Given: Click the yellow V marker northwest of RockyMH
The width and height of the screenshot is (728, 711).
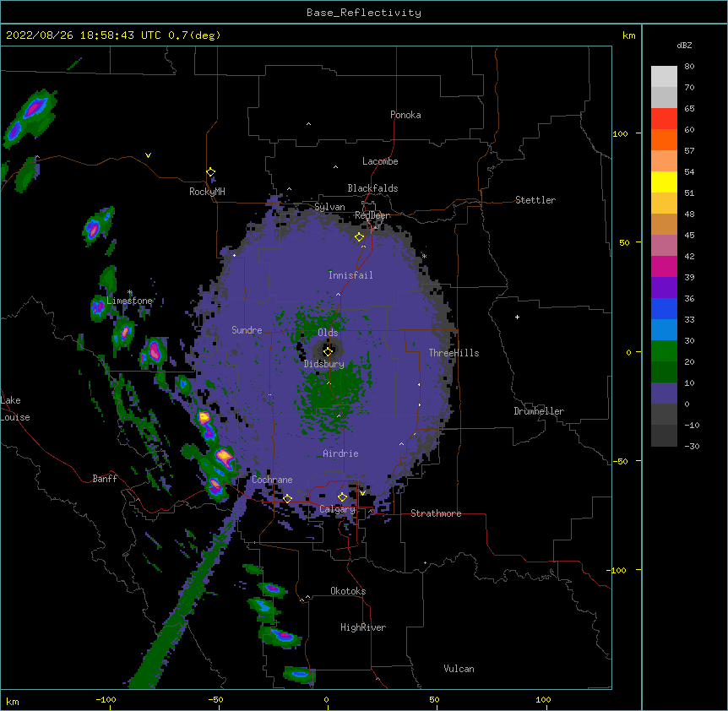Looking at the screenshot, I should tap(148, 155).
